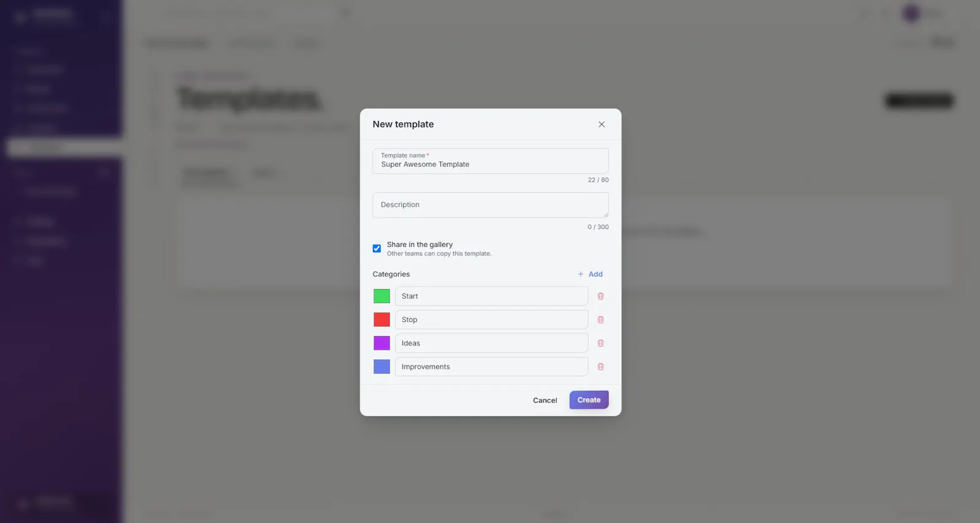Add a new category
Screen dimensions: 980x523
(x=590, y=274)
